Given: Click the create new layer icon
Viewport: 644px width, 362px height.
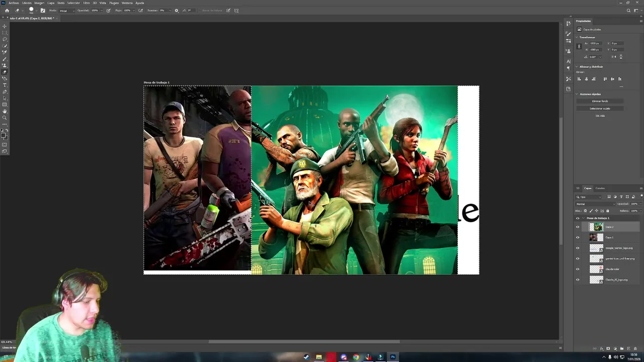Looking at the screenshot, I should (x=628, y=348).
